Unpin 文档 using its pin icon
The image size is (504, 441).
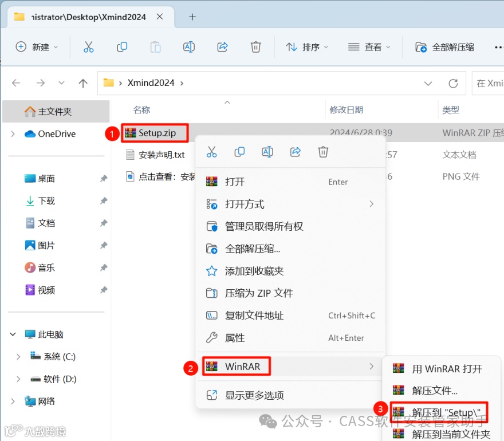(104, 223)
